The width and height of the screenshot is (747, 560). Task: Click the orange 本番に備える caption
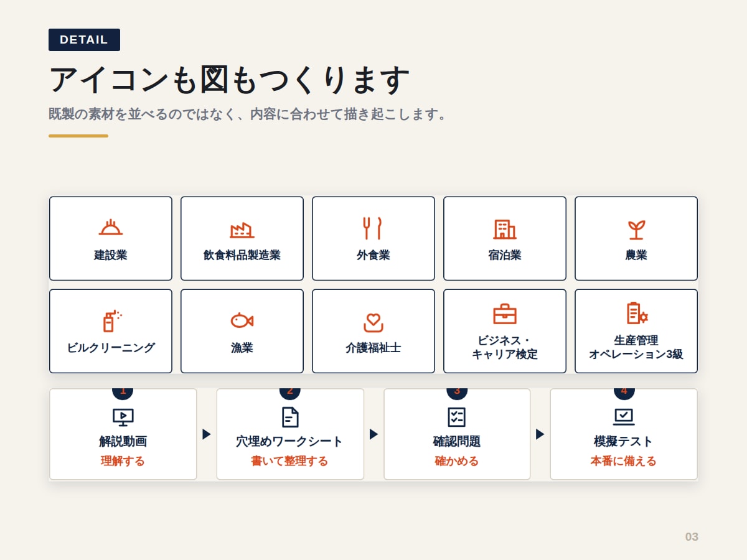coord(624,461)
